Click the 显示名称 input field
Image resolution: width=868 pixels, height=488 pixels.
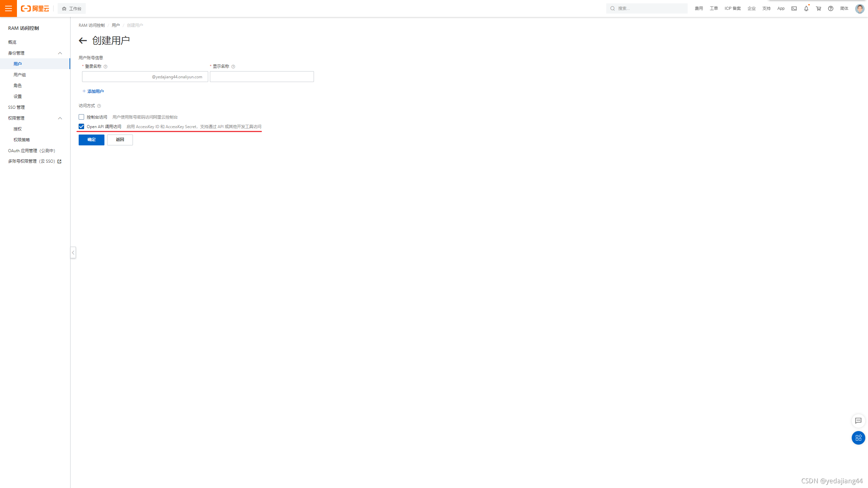tap(261, 77)
